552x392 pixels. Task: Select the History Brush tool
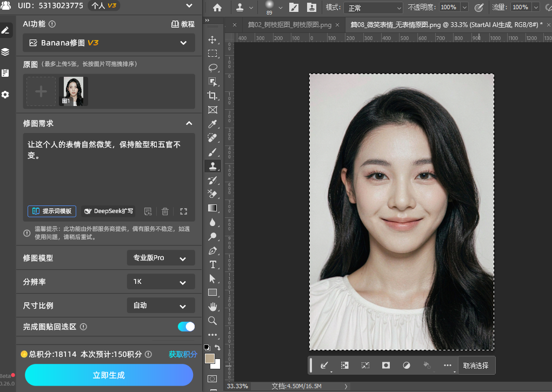212,181
